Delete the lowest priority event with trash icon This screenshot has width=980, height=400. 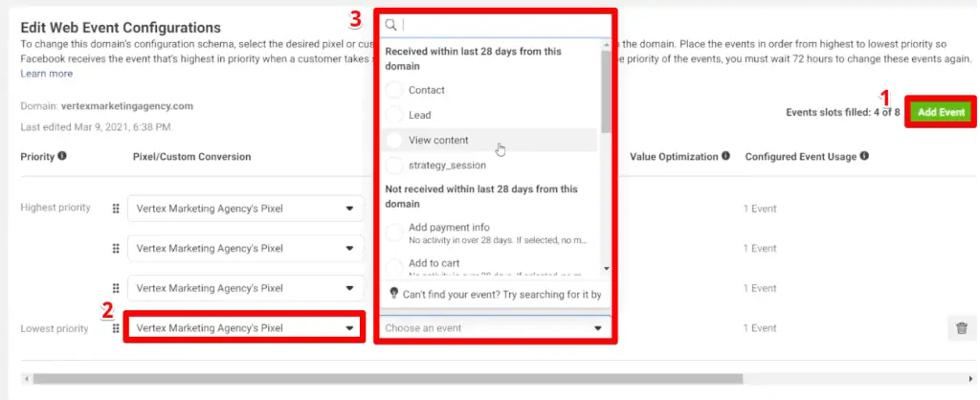962,328
